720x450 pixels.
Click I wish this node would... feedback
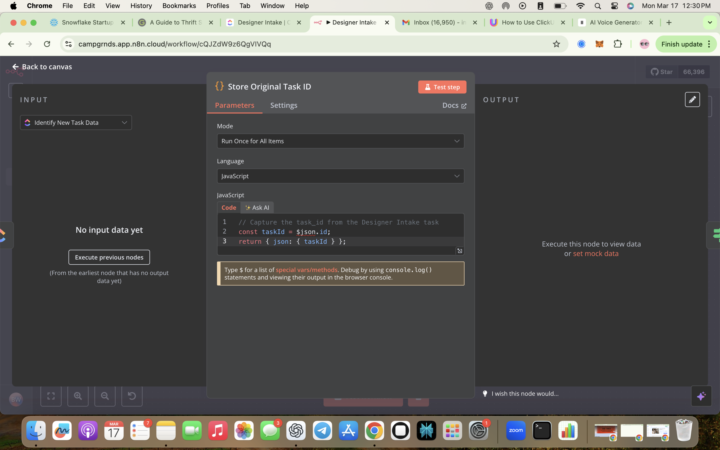[520, 394]
